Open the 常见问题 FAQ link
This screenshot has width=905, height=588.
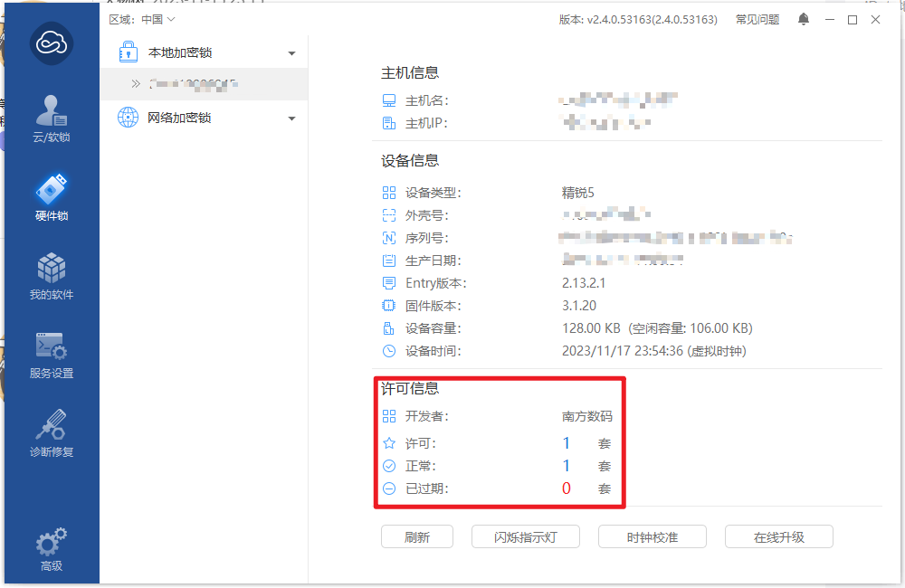(x=757, y=19)
